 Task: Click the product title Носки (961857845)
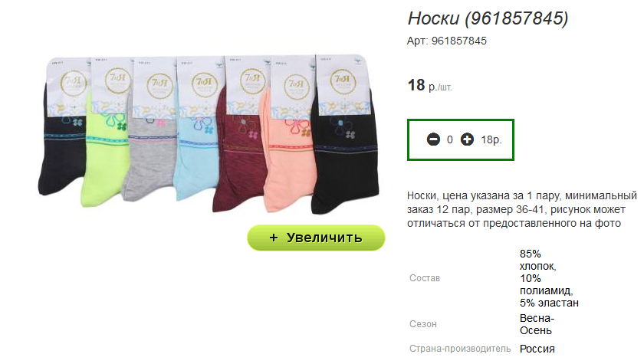click(x=488, y=18)
